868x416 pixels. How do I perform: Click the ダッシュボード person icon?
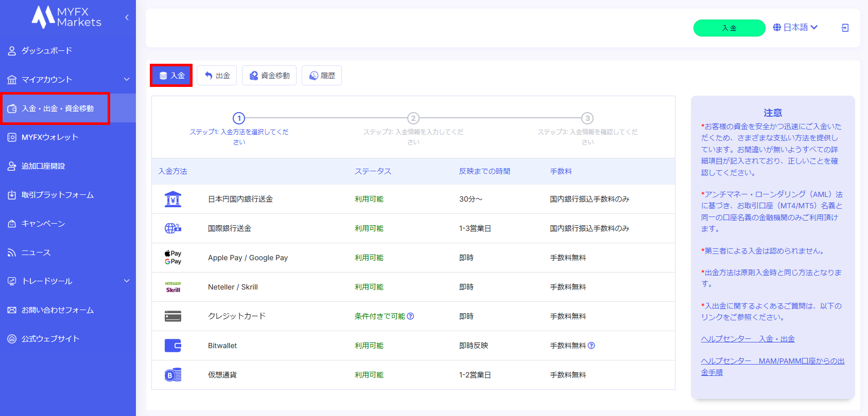tap(12, 51)
